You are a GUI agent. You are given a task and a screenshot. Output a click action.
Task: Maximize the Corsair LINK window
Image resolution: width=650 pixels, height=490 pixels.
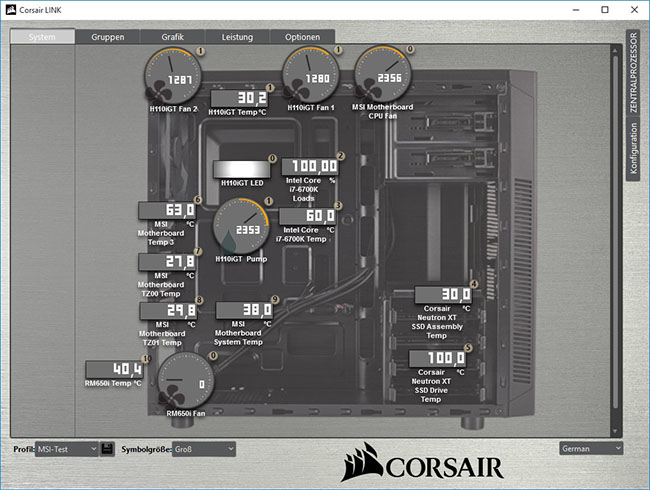pyautogui.click(x=605, y=10)
